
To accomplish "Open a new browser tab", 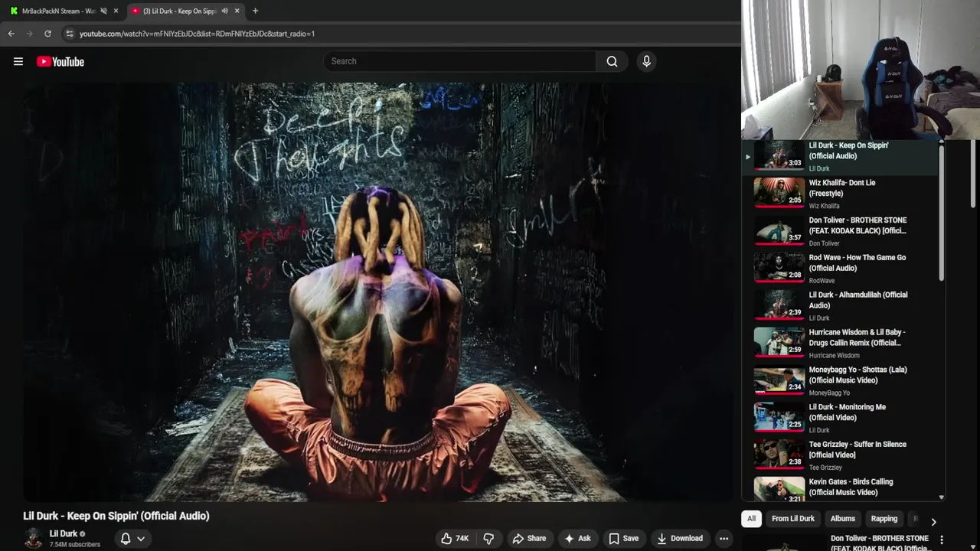I will (255, 11).
